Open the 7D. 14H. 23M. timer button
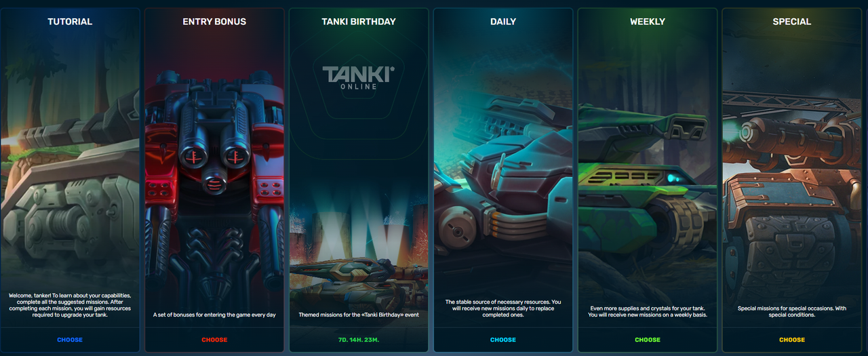This screenshot has height=356, width=868. click(x=359, y=340)
